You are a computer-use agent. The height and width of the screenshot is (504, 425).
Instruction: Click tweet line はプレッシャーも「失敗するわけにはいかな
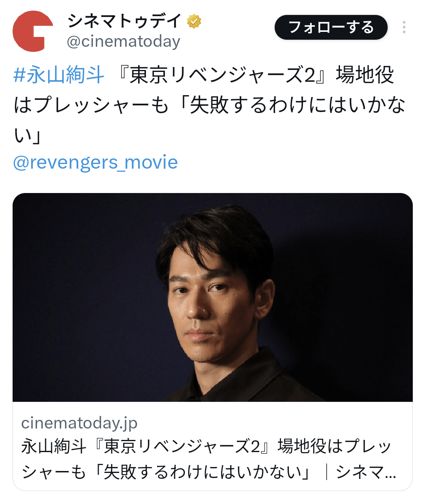(x=209, y=105)
